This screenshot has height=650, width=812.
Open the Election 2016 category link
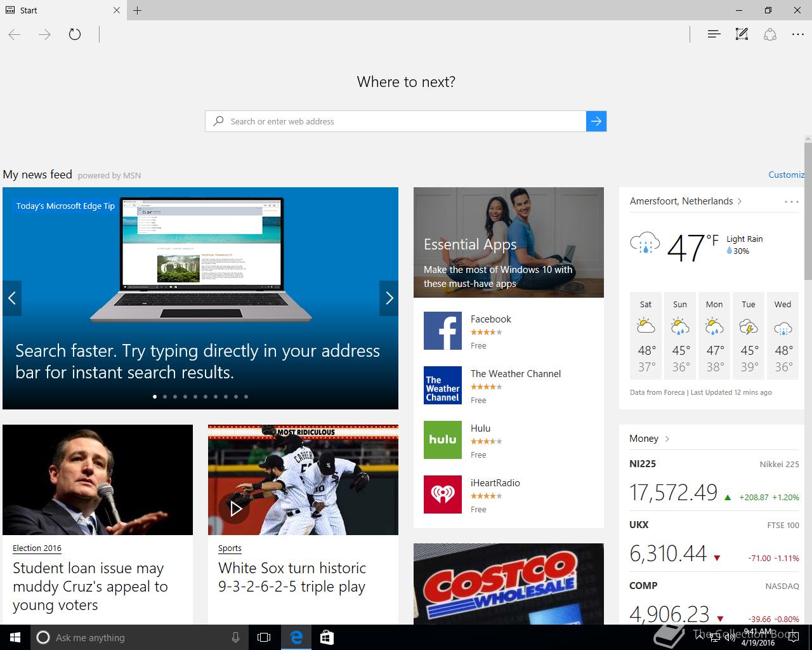click(37, 548)
